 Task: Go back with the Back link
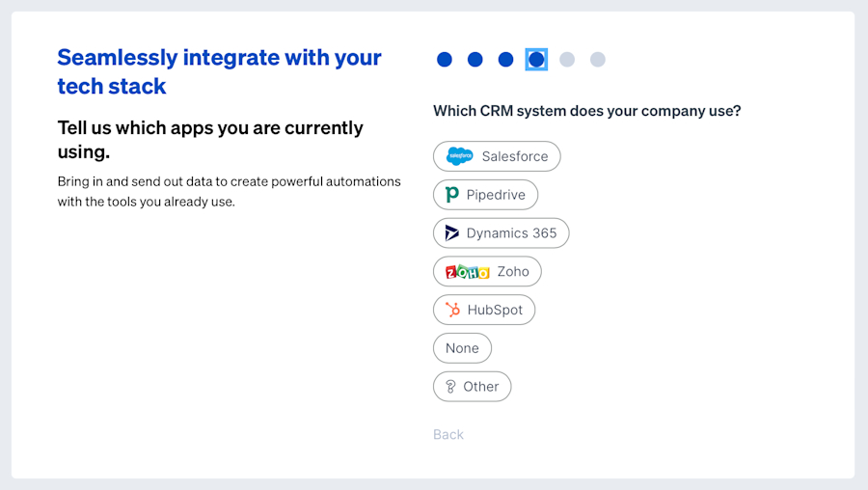[448, 434]
